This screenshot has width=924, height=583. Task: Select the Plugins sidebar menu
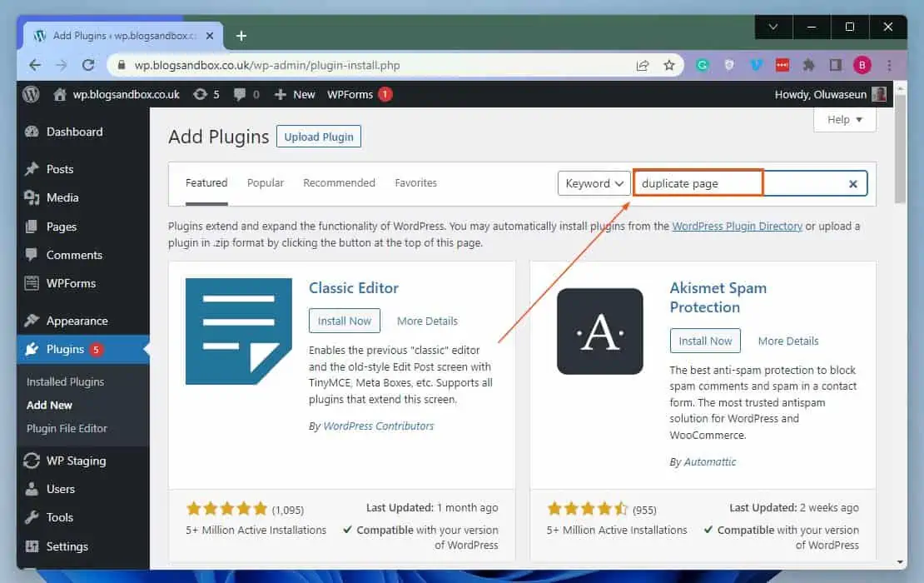pos(82,349)
